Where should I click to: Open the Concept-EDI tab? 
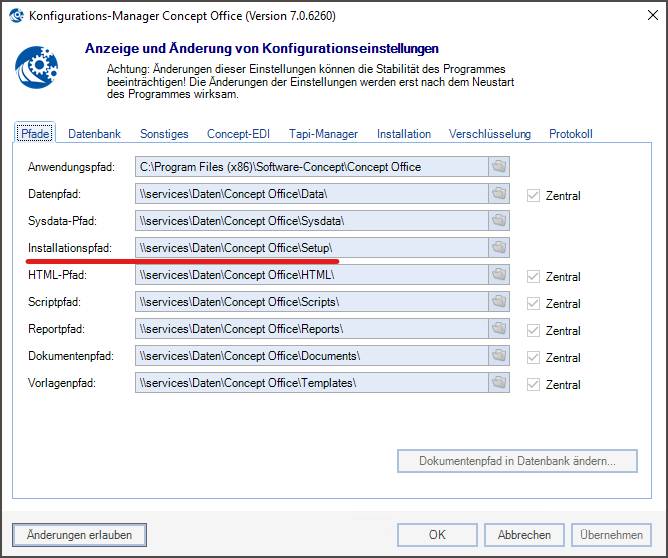pos(238,134)
